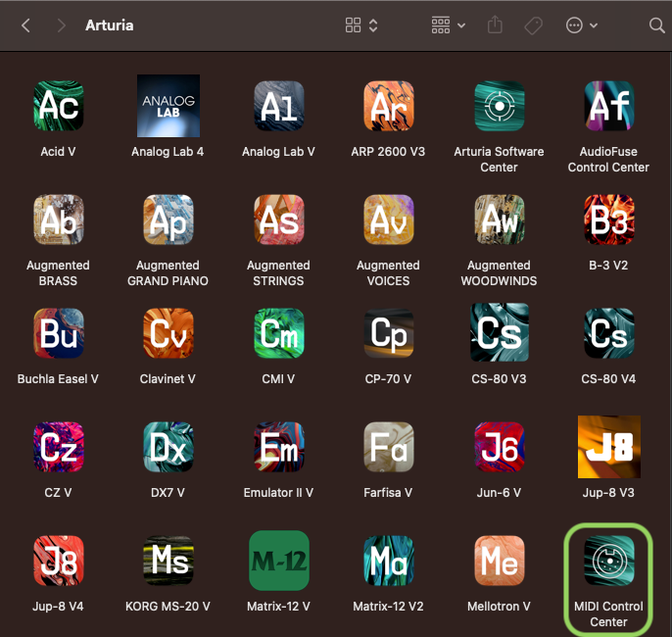Image resolution: width=672 pixels, height=637 pixels.
Task: Select the Mellotron V app icon
Action: pyautogui.click(x=499, y=561)
